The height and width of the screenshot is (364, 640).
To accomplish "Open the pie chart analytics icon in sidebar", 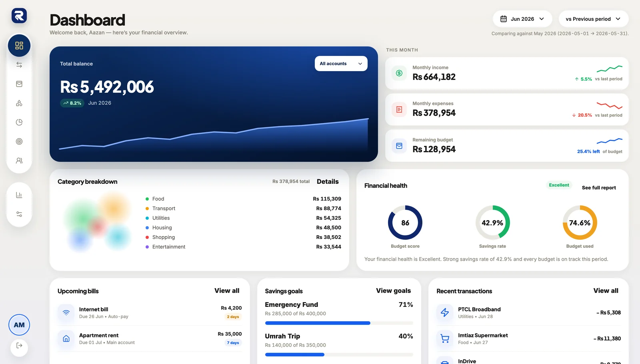I will coord(19,122).
